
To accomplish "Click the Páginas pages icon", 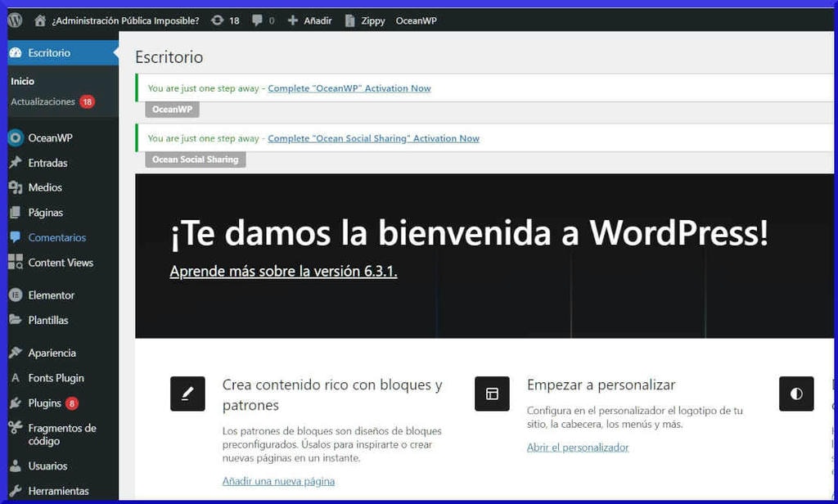I will coord(16,213).
